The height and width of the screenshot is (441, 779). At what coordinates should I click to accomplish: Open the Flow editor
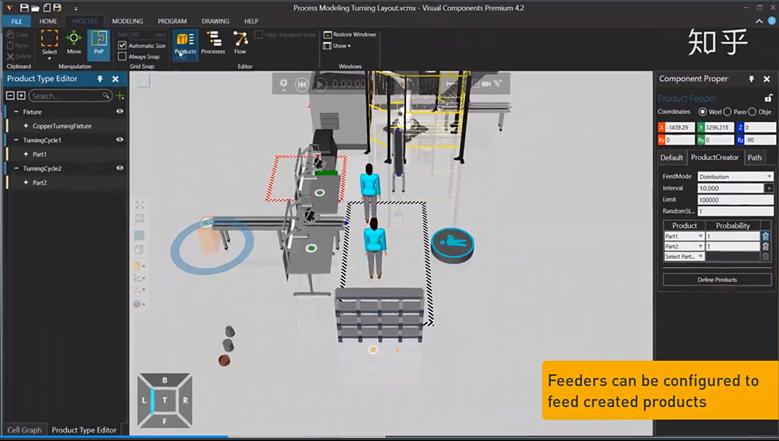[240, 42]
